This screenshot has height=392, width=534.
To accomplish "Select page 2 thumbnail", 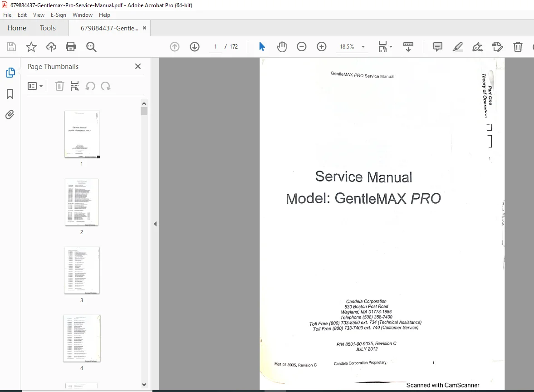I will [82, 202].
